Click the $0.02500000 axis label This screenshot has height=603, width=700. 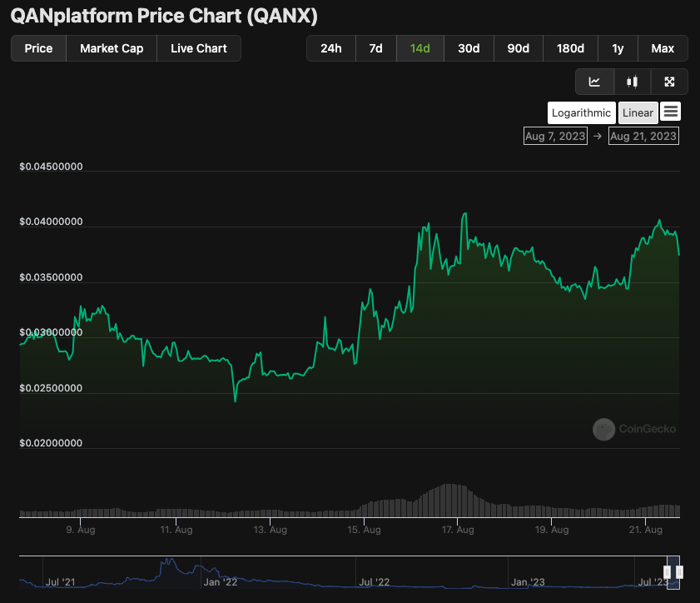pos(51,388)
